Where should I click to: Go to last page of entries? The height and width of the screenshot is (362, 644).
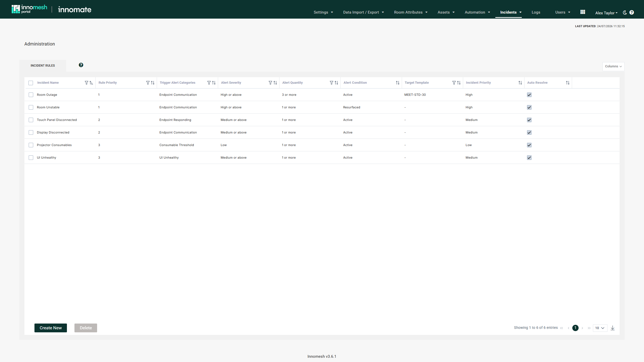[x=589, y=328]
